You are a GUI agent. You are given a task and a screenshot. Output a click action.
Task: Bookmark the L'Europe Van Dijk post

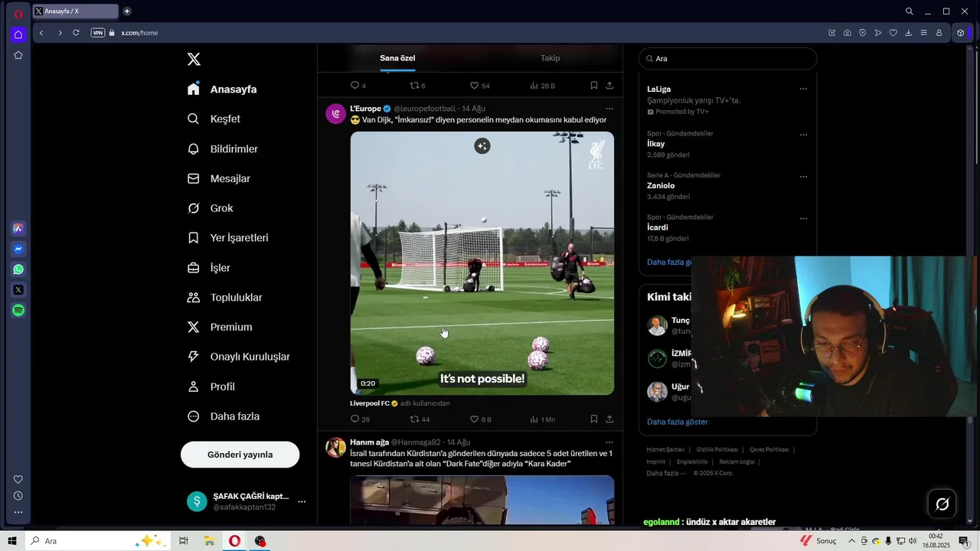tap(593, 419)
